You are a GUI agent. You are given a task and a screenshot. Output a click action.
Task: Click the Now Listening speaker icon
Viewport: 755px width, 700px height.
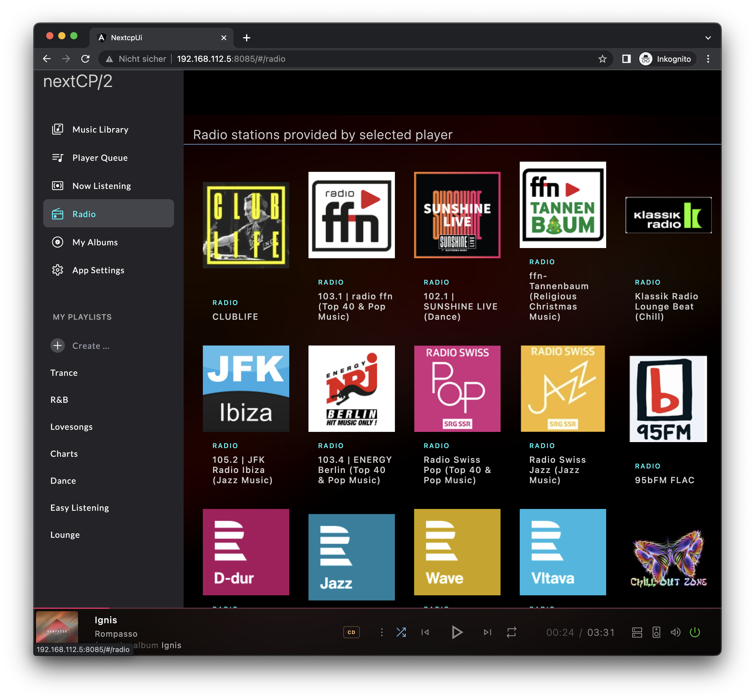coord(58,186)
